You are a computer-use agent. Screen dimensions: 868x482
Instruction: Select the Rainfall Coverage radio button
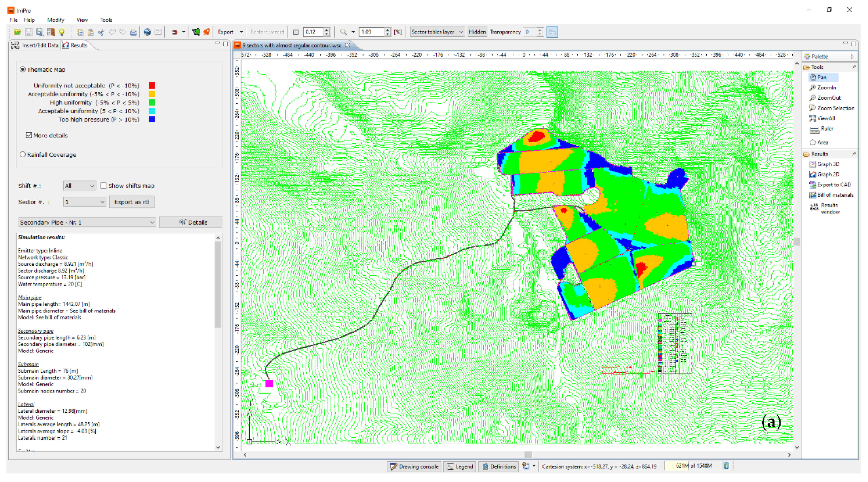(x=23, y=155)
